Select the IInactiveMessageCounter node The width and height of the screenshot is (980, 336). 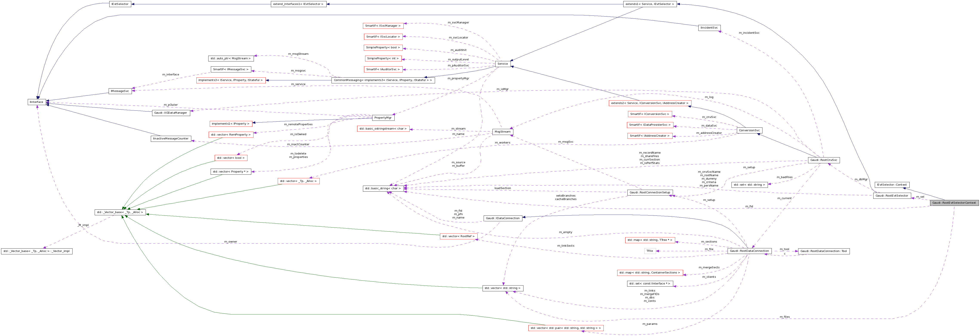pyautogui.click(x=170, y=138)
